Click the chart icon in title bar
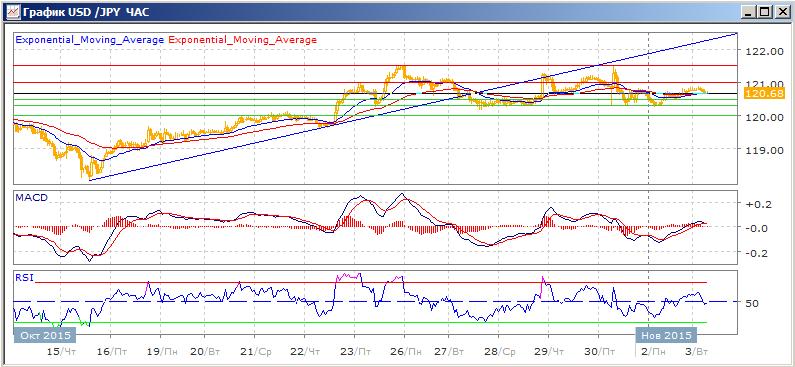 (11, 12)
